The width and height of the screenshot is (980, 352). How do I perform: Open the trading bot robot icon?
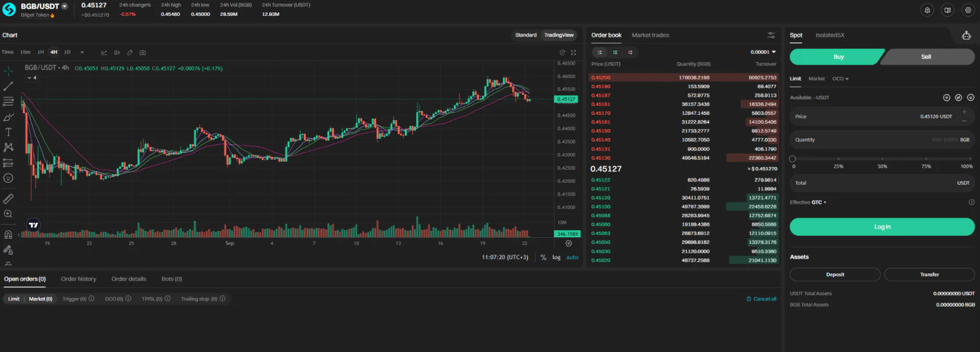point(966,35)
